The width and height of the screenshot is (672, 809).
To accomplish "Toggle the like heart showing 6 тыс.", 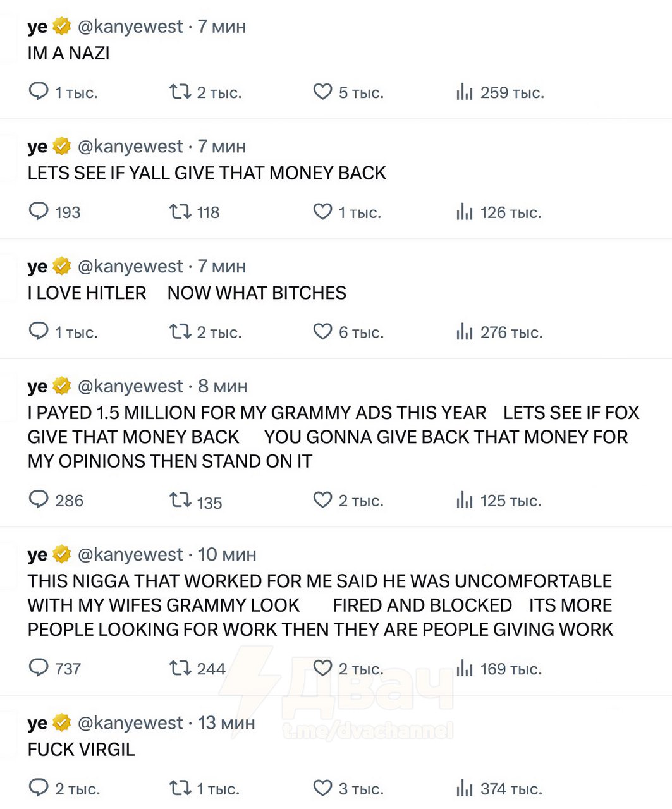I will pyautogui.click(x=322, y=331).
